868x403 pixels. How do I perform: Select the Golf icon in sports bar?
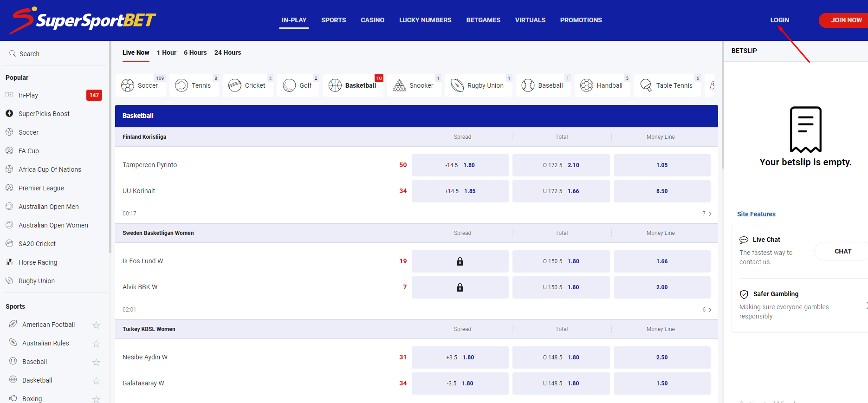click(x=289, y=85)
